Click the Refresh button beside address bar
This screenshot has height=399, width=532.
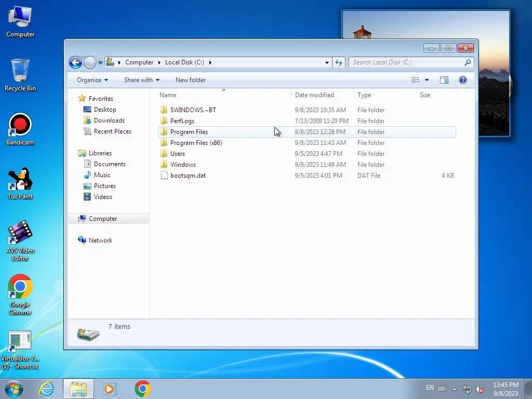[339, 62]
